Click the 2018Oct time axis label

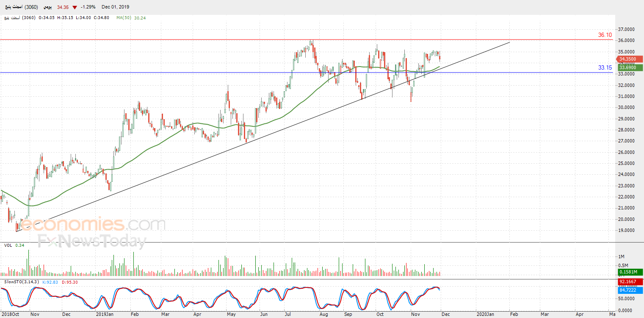point(9,314)
